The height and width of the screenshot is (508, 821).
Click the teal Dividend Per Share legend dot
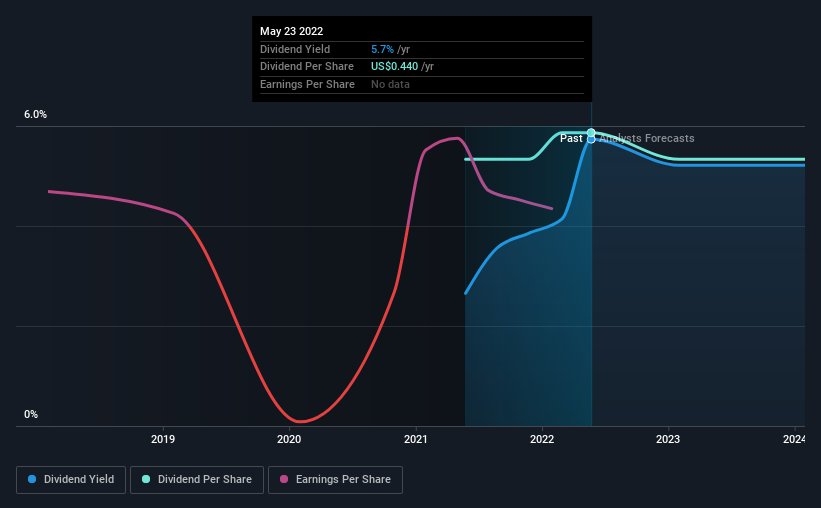146,479
